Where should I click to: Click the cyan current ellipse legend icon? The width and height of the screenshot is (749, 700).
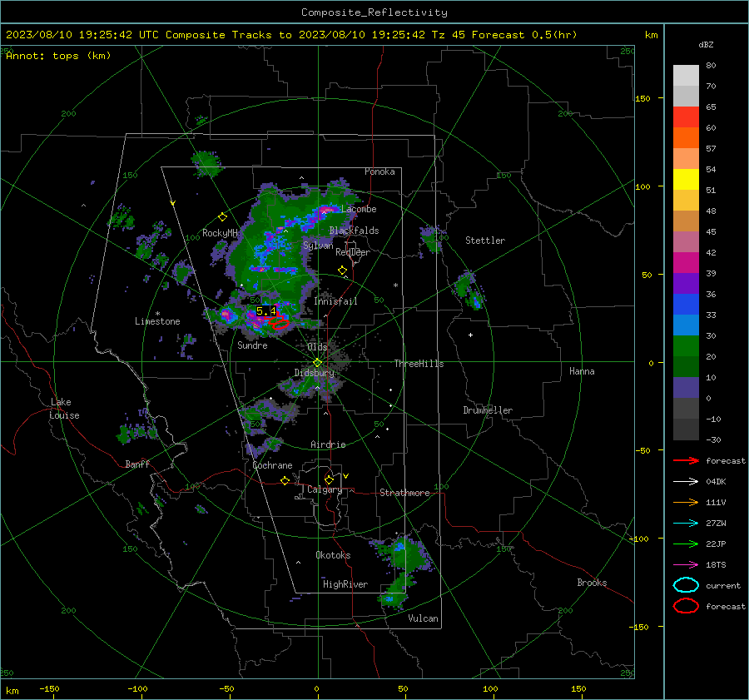point(686,585)
